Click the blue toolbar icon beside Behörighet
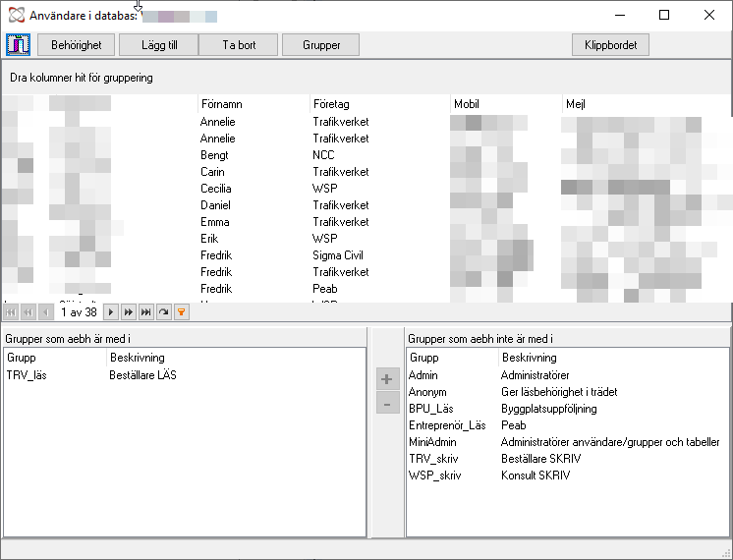Image resolution: width=733 pixels, height=560 pixels. tap(19, 45)
